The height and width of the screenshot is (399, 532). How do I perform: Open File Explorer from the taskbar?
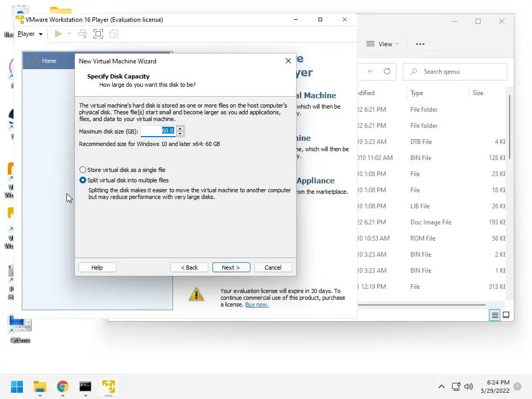39,387
